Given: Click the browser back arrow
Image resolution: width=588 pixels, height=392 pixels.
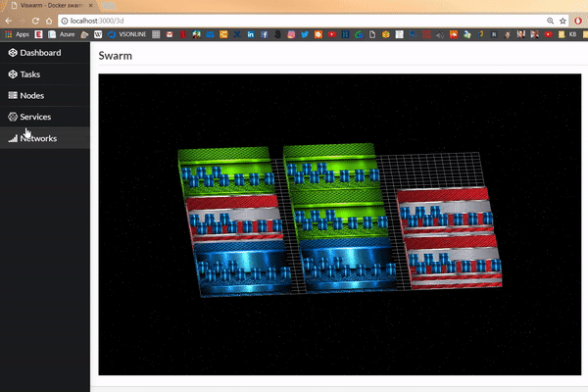Looking at the screenshot, I should (8, 21).
